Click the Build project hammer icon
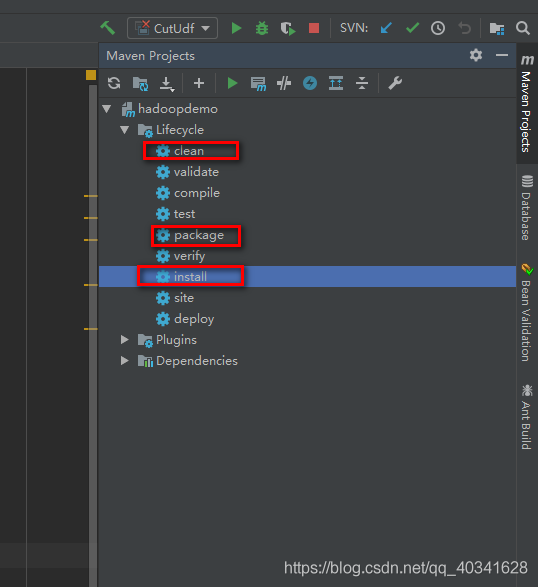 [108, 28]
